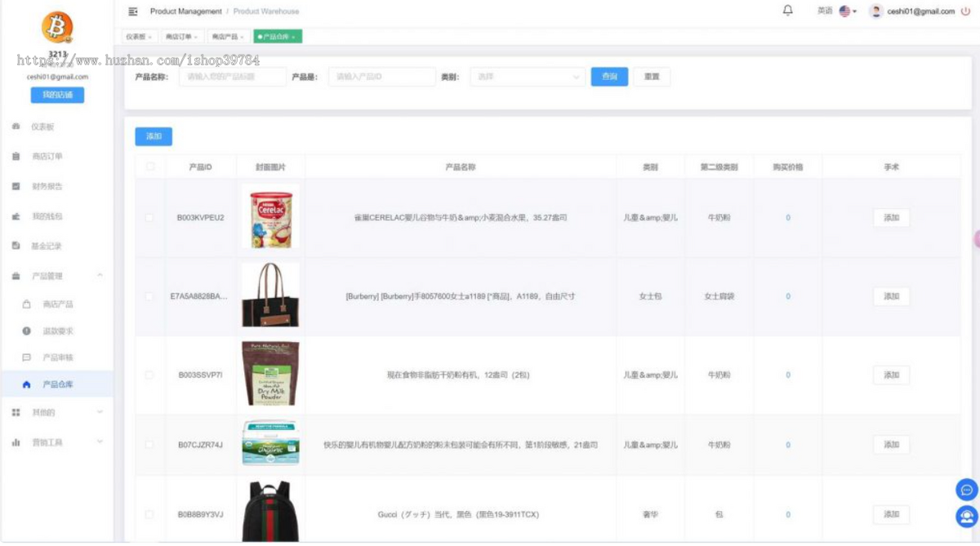The height and width of the screenshot is (546, 980).
Task: Open the 类别 category select dropdown
Action: coord(528,77)
